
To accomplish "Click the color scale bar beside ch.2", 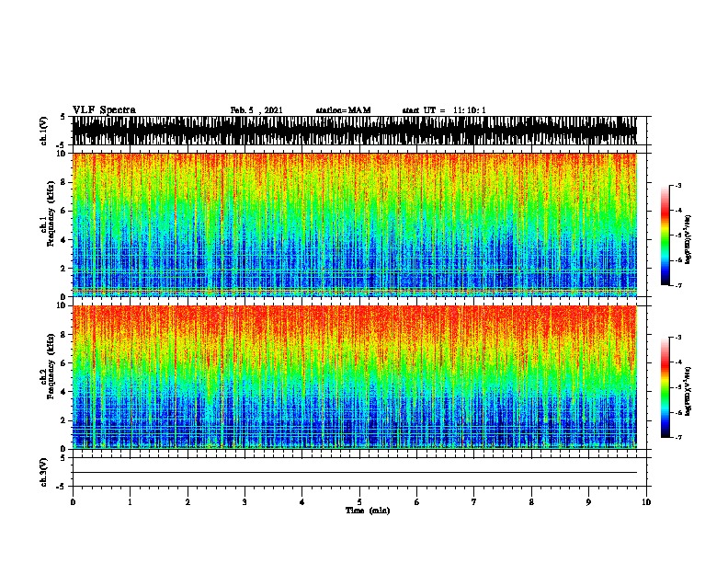I will click(665, 387).
